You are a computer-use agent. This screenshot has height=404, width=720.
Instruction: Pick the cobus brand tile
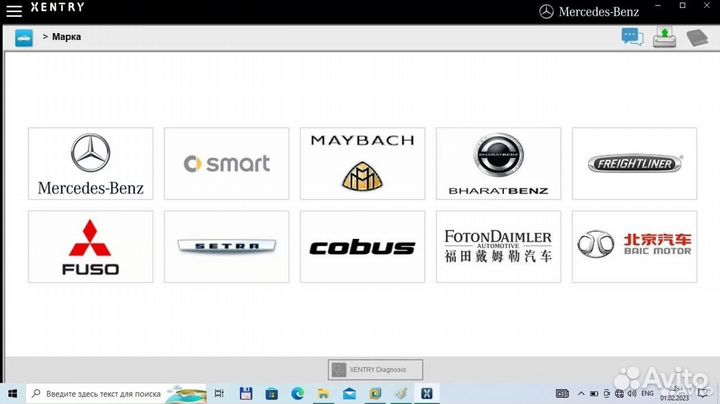(x=362, y=246)
